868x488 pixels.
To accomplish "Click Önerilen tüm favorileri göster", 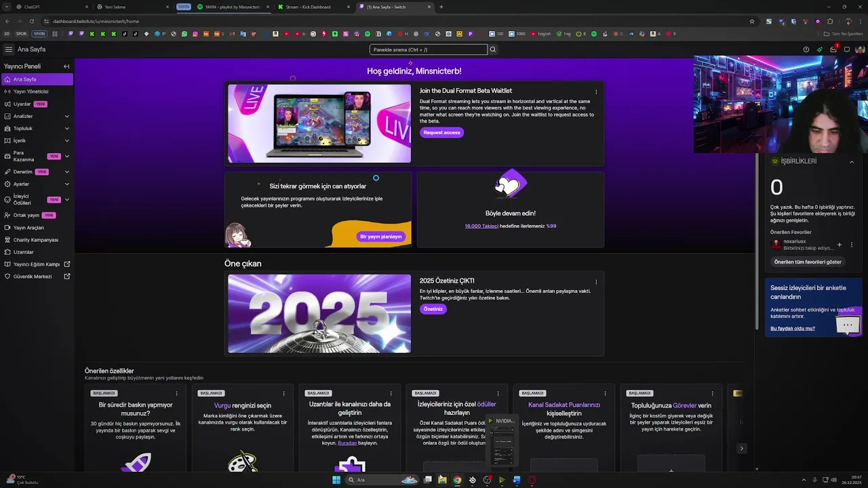I will (808, 262).
